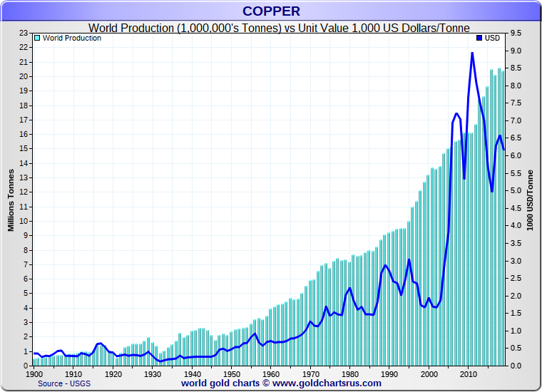
Task: Open the www.goldchartsrus.com credit link
Action: click(x=327, y=383)
